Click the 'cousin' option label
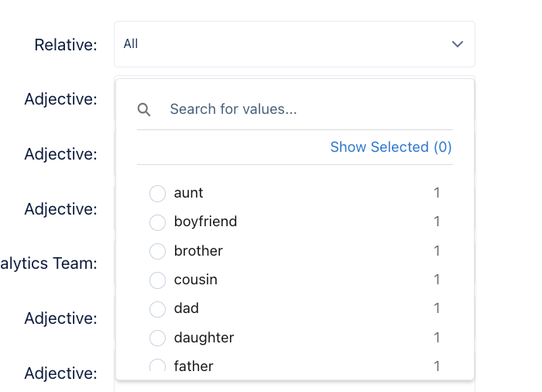 point(196,280)
